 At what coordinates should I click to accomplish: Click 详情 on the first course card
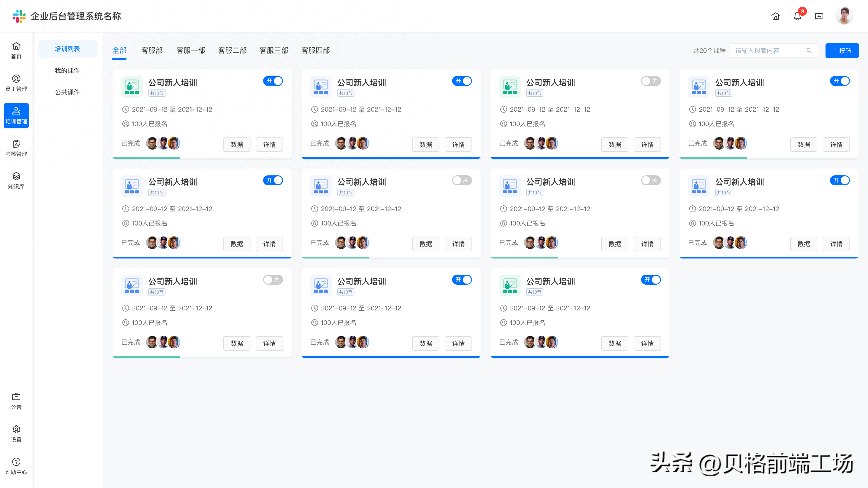tap(269, 145)
